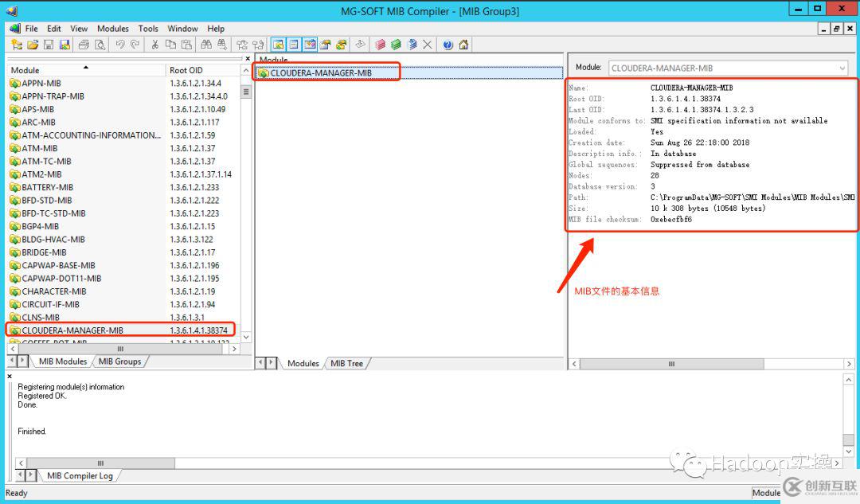Click the Delete X toolbar icon
The image size is (860, 504).
coord(428,45)
